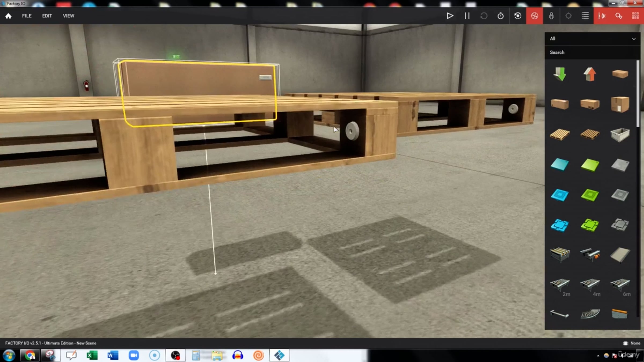Click the palette Search field
This screenshot has height=362, width=644.
[590, 52]
